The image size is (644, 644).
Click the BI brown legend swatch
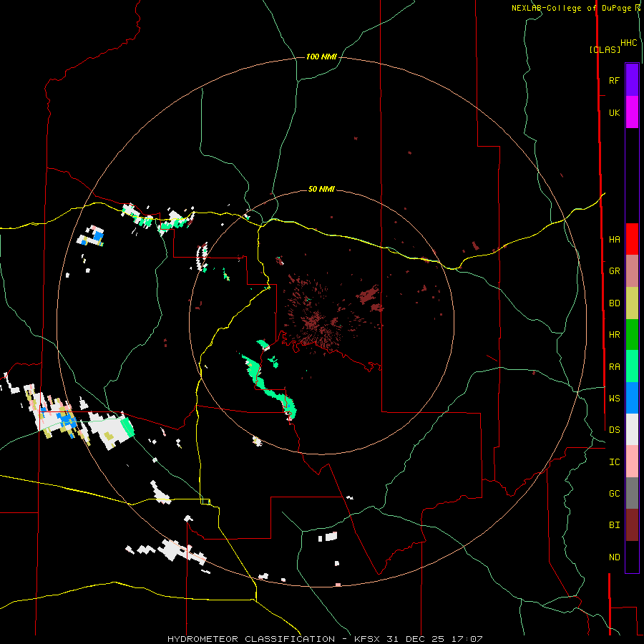(x=632, y=525)
